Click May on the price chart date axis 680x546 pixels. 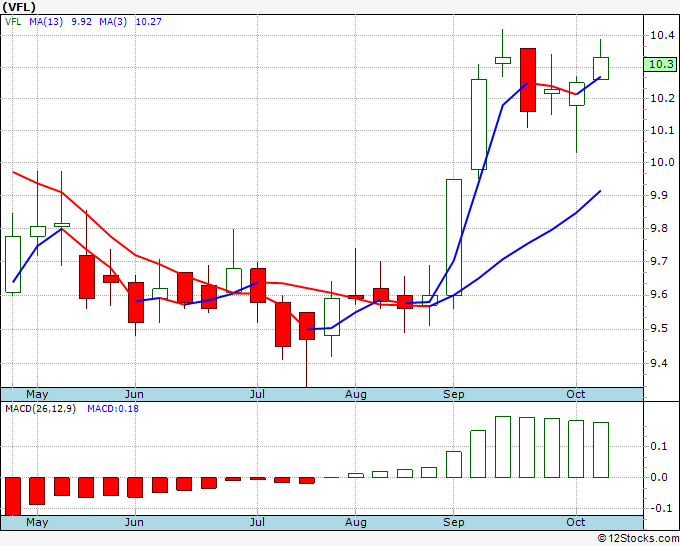[x=37, y=394]
